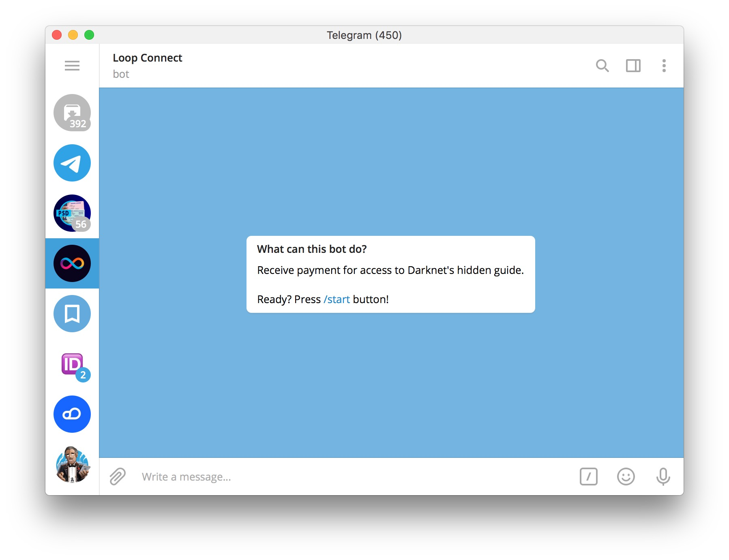Search within this chat

click(x=602, y=66)
